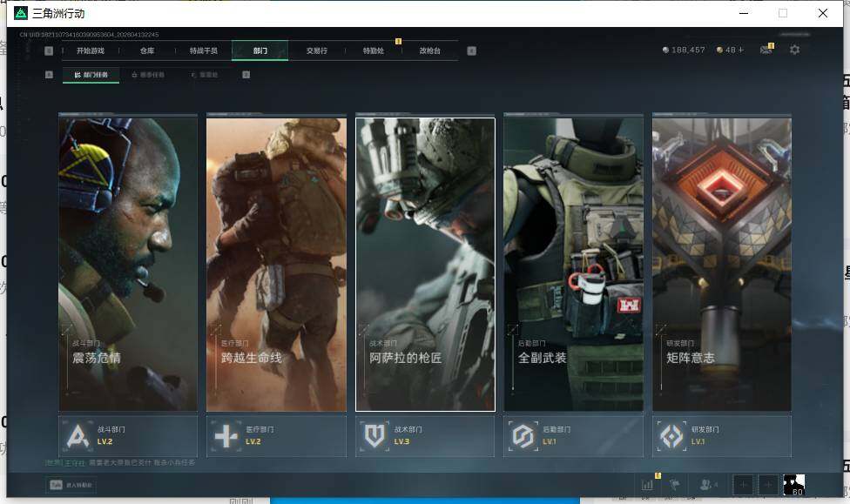Screen dimensions: 850x504
Task: Add premium currency via the 48+ counter
Action: coord(730,50)
